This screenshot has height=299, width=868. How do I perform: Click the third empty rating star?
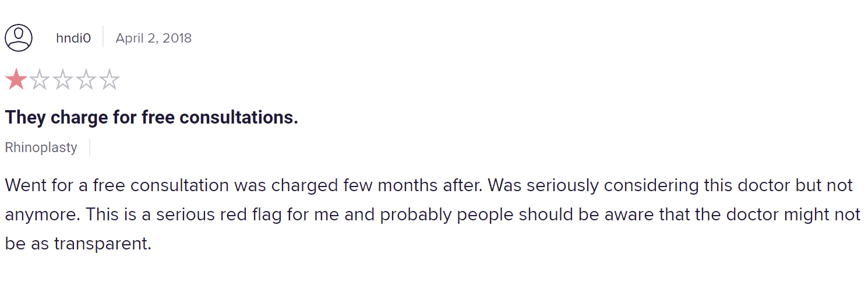pyautogui.click(x=63, y=80)
